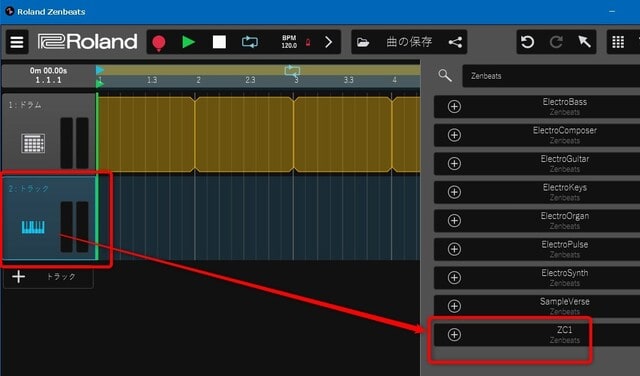Viewport: 640px width, 376px height.
Task: Undo the last action
Action: [527, 42]
